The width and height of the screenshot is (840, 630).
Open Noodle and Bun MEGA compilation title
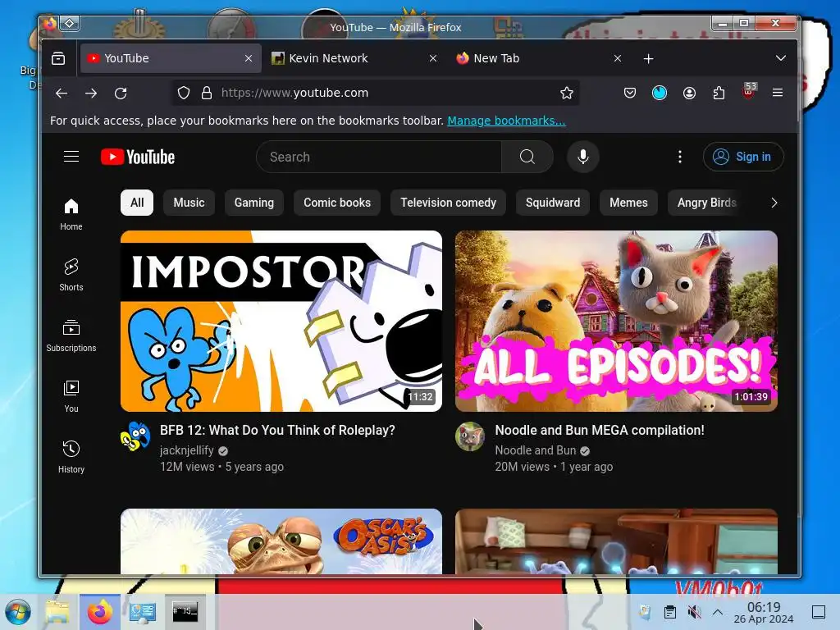click(600, 430)
